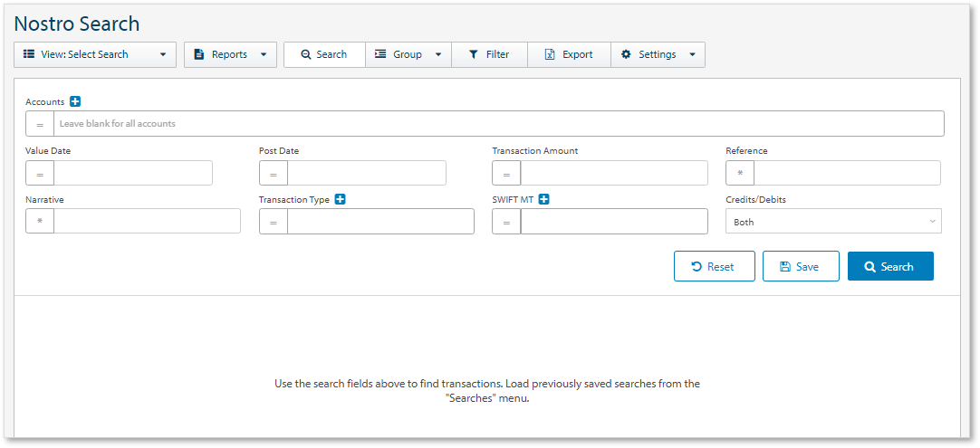Save the current search criteria
The width and height of the screenshot is (980, 448).
coord(800,267)
